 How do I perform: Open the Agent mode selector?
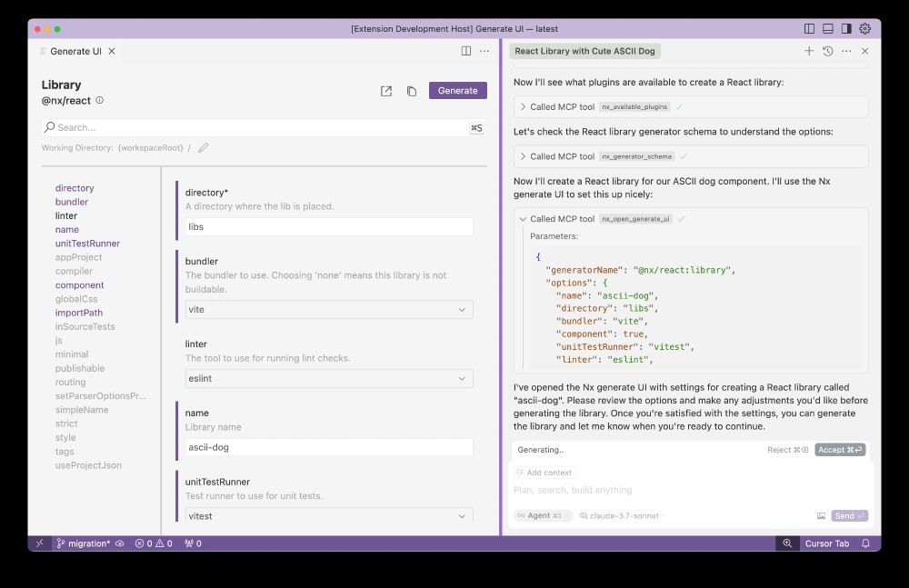point(544,515)
